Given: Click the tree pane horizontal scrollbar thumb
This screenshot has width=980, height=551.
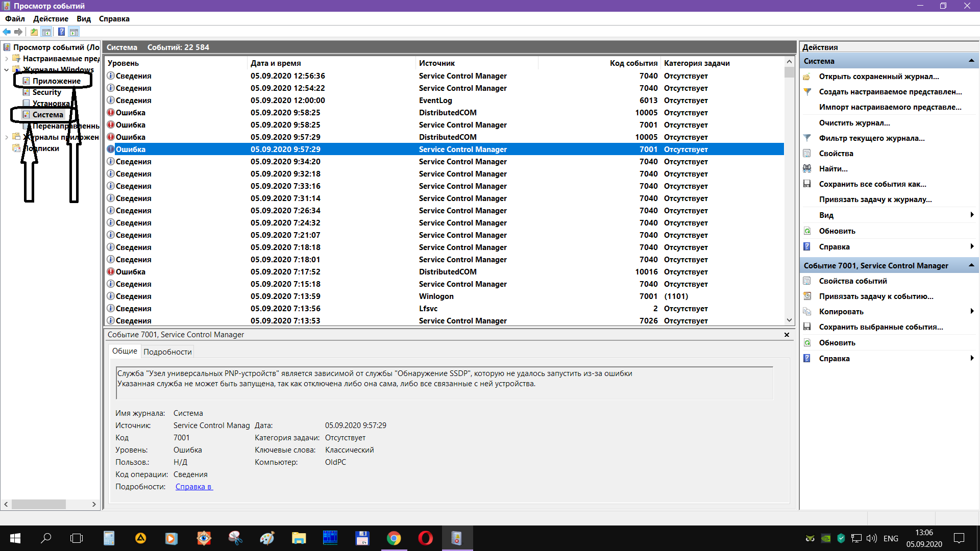Looking at the screenshot, I should 39,504.
